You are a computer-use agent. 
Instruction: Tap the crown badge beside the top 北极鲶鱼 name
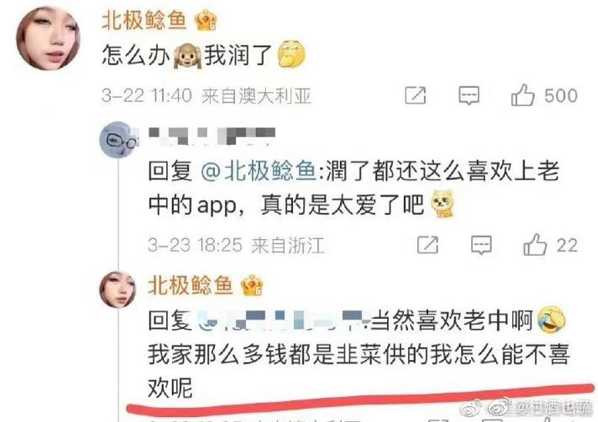point(206,21)
